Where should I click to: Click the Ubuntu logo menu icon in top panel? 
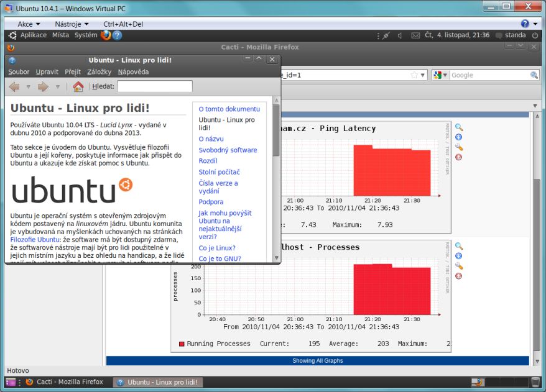pos(12,35)
